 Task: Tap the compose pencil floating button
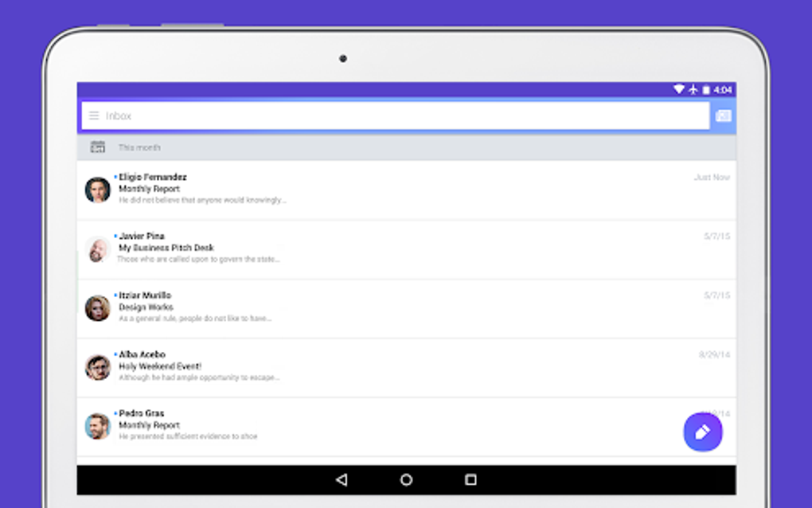point(703,432)
